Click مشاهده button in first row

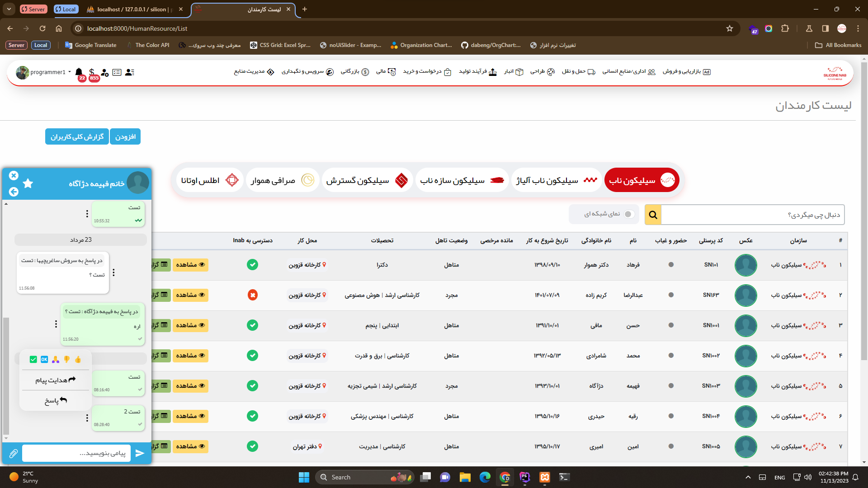click(190, 265)
